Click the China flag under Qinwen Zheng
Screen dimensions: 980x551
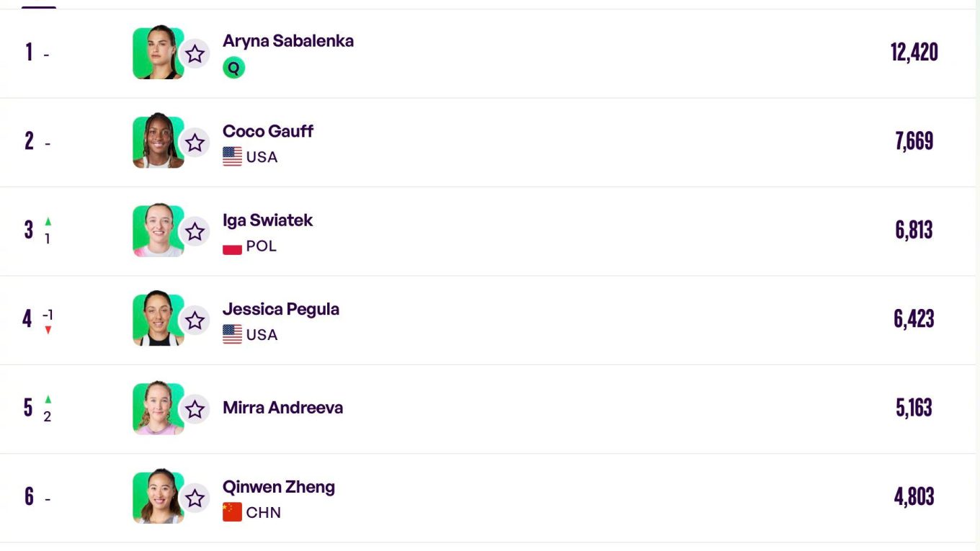coord(232,512)
